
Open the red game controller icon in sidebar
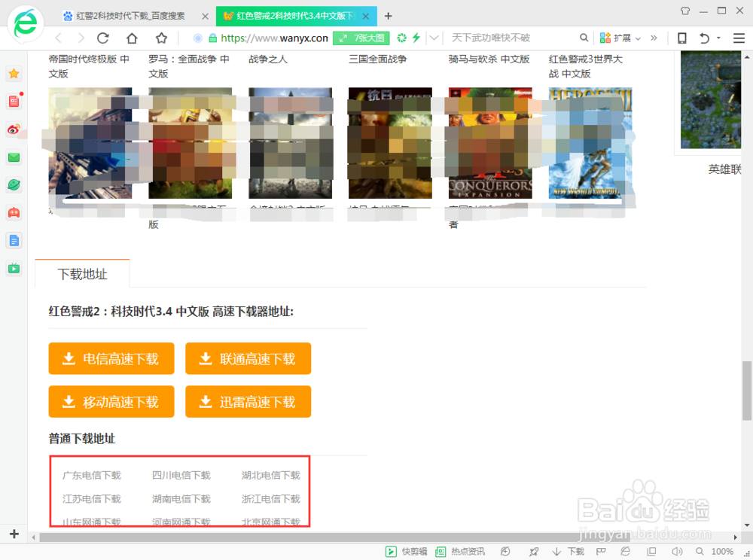point(14,212)
